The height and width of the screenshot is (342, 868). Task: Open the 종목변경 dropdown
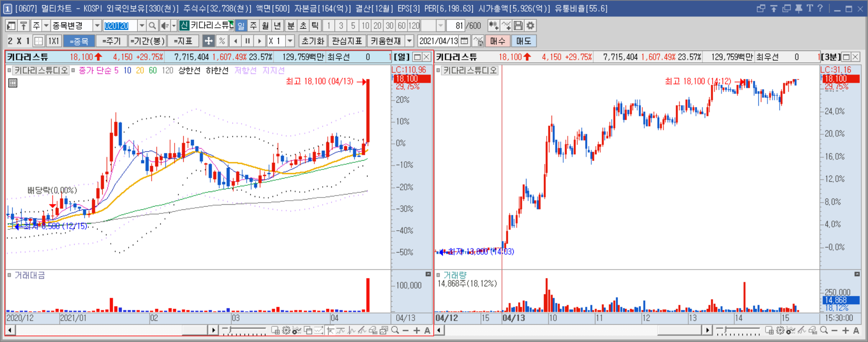coord(97,26)
